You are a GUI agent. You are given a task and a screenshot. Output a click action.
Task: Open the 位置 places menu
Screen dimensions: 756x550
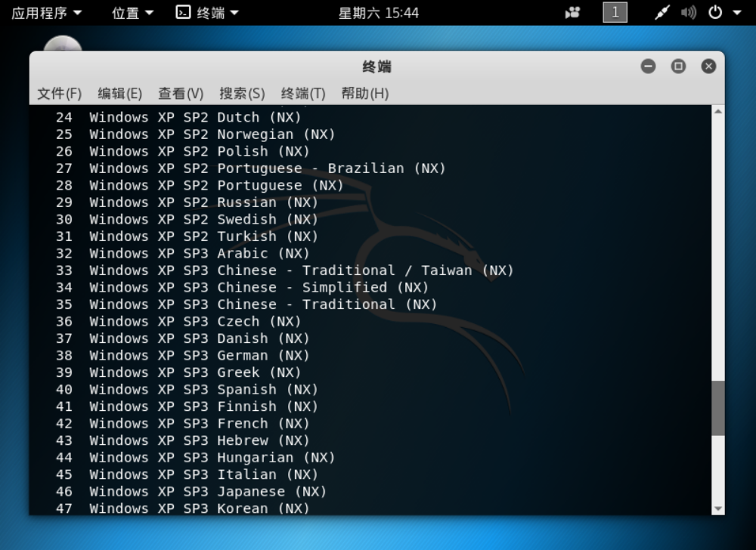132,13
